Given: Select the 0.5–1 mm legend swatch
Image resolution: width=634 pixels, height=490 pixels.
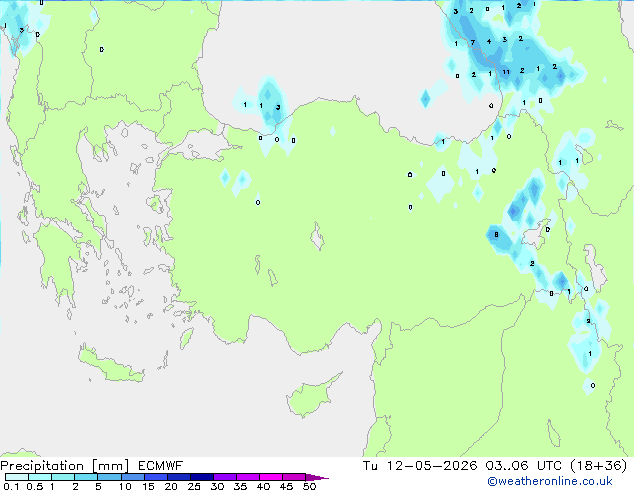Looking at the screenshot, I should pyautogui.click(x=40, y=477).
